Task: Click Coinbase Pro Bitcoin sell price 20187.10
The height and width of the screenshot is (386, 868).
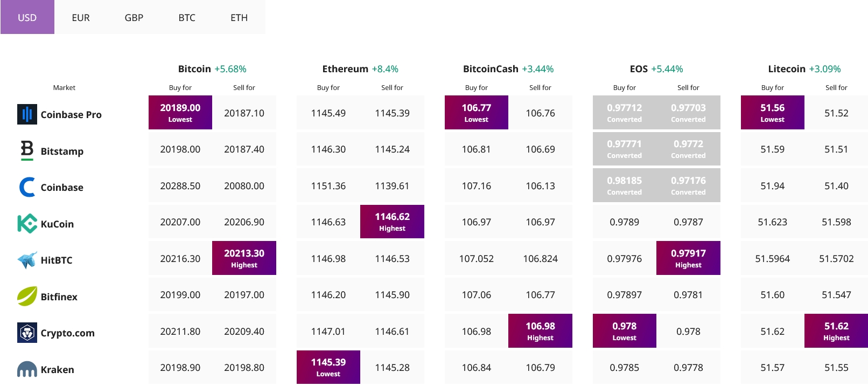Action: point(244,113)
